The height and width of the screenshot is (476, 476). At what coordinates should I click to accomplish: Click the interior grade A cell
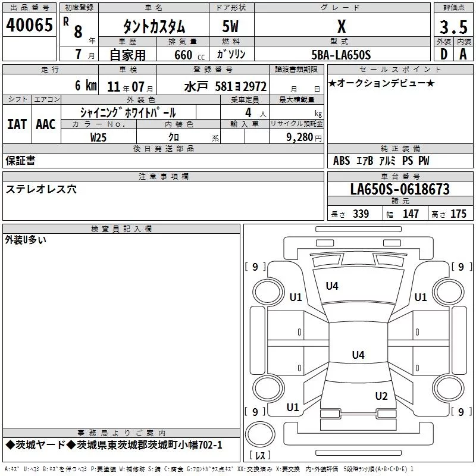[464, 54]
